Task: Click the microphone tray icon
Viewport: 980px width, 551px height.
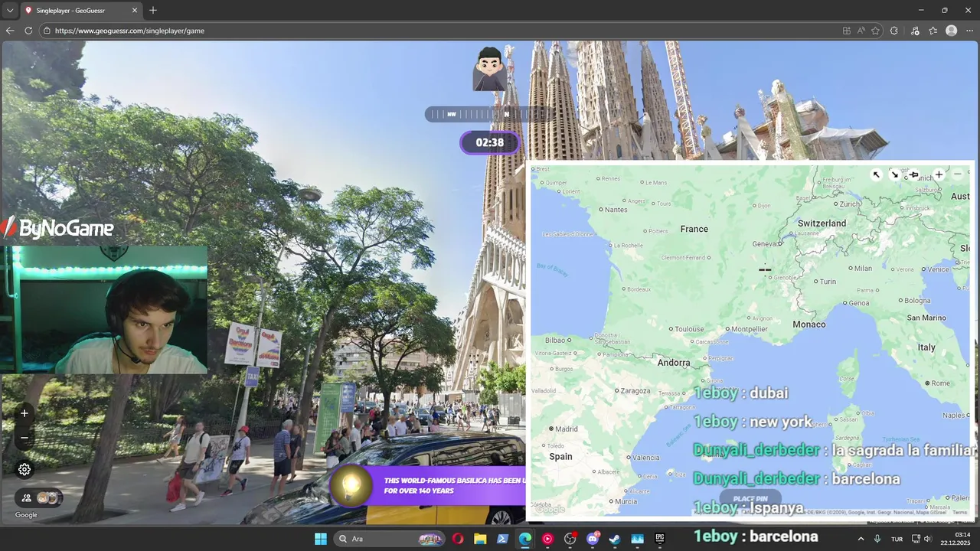Action: 877,539
